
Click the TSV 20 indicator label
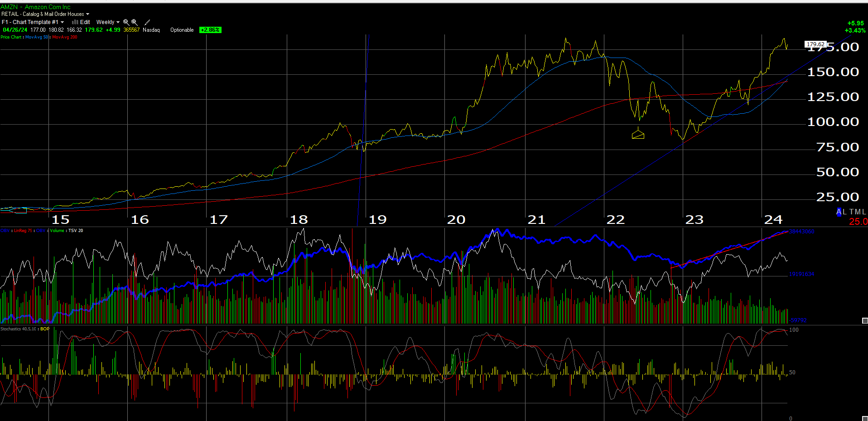[76, 231]
